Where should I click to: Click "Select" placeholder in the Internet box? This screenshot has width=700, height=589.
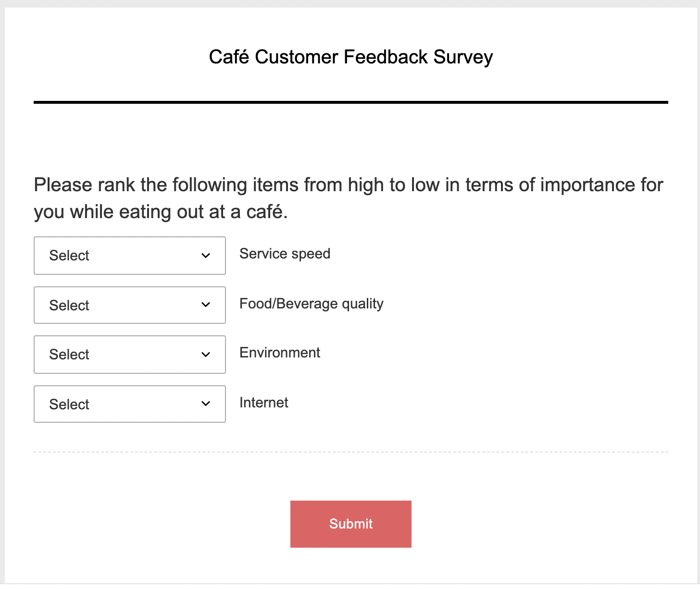point(69,405)
